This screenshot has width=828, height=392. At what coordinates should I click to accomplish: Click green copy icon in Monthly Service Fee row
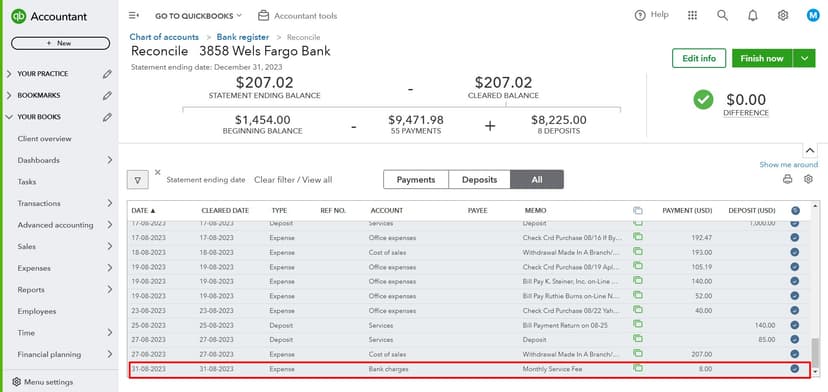click(637, 368)
